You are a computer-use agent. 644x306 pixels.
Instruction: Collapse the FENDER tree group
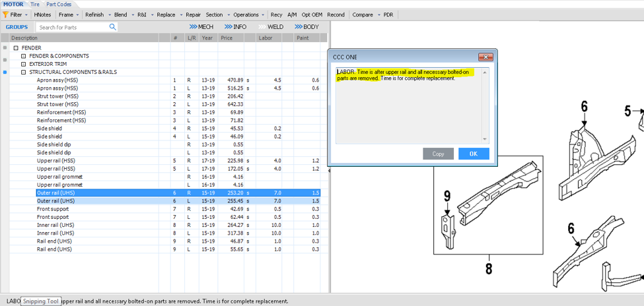click(x=16, y=48)
